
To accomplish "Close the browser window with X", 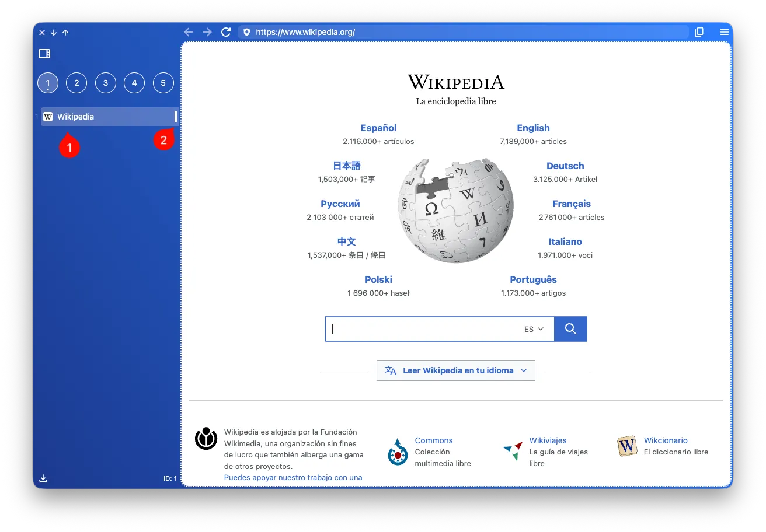I will click(42, 33).
